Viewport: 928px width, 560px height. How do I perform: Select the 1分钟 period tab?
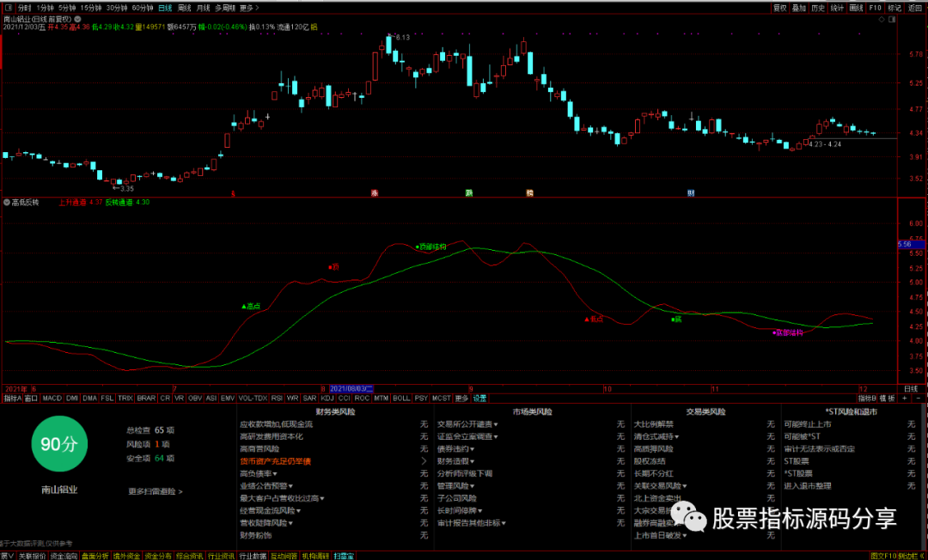(x=45, y=8)
